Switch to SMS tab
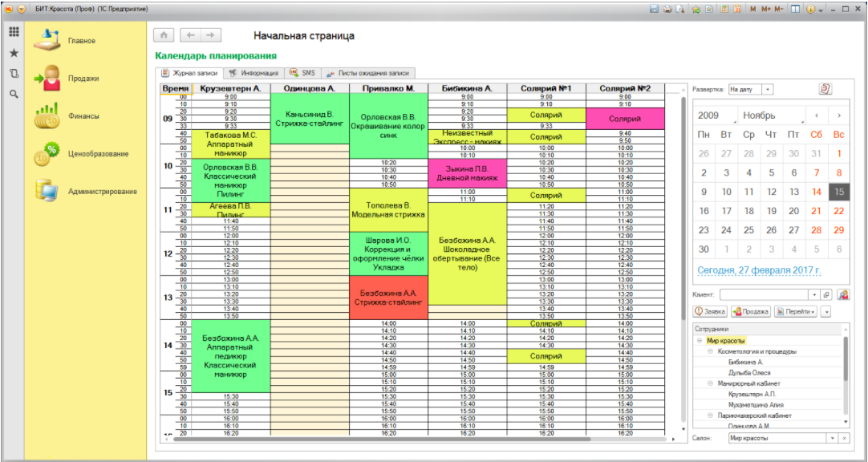The height and width of the screenshot is (462, 868). (302, 73)
